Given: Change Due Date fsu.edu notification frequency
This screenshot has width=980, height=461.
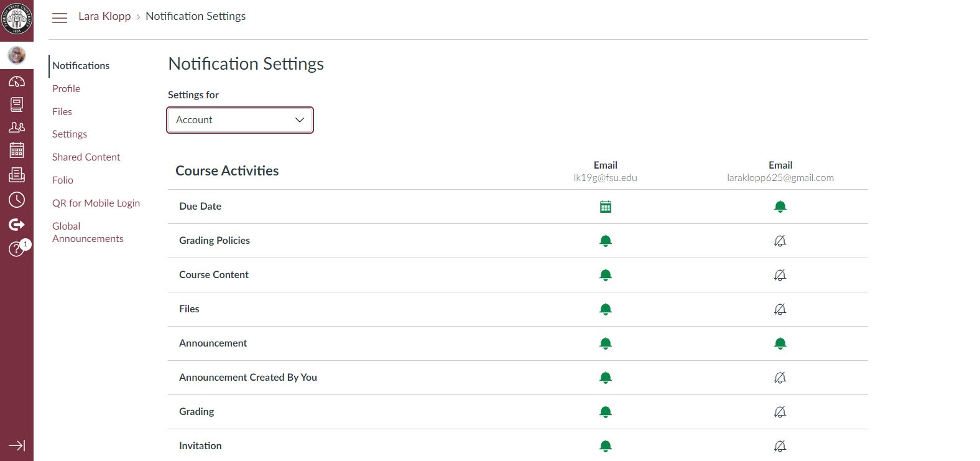Looking at the screenshot, I should click(x=605, y=207).
